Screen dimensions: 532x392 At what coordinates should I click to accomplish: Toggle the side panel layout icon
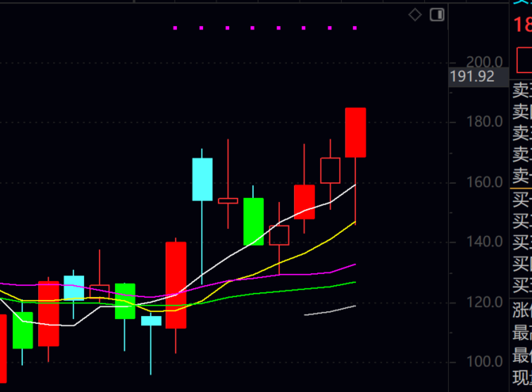[x=437, y=14]
